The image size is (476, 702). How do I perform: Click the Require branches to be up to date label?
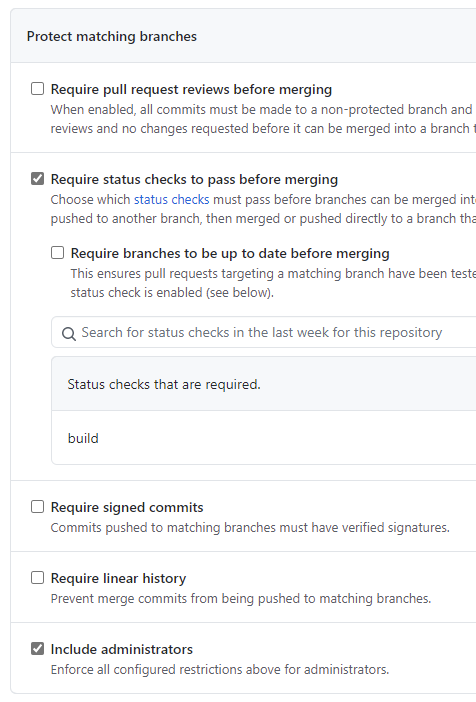coord(230,253)
